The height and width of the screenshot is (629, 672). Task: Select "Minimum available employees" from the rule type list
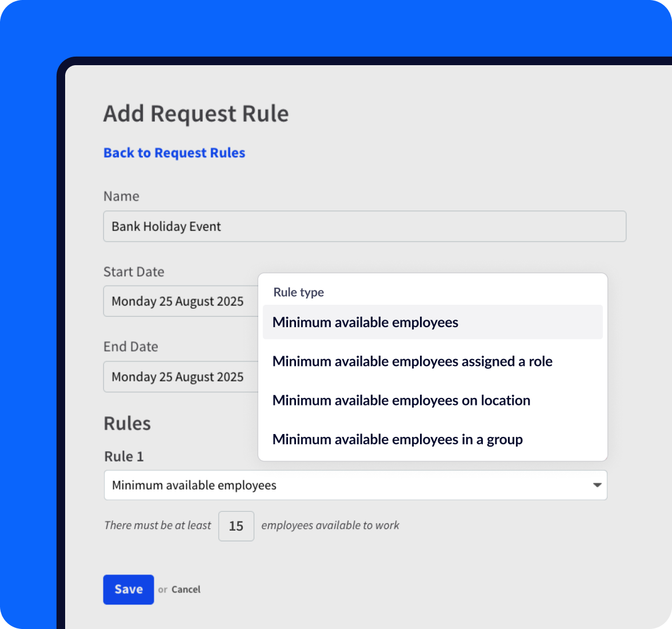[x=365, y=322]
